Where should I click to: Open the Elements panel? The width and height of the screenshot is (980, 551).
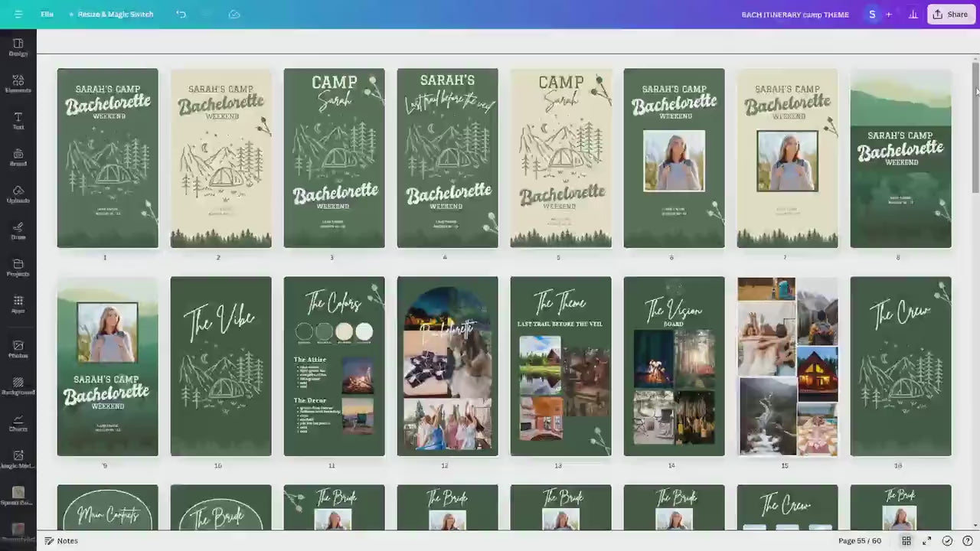[18, 83]
